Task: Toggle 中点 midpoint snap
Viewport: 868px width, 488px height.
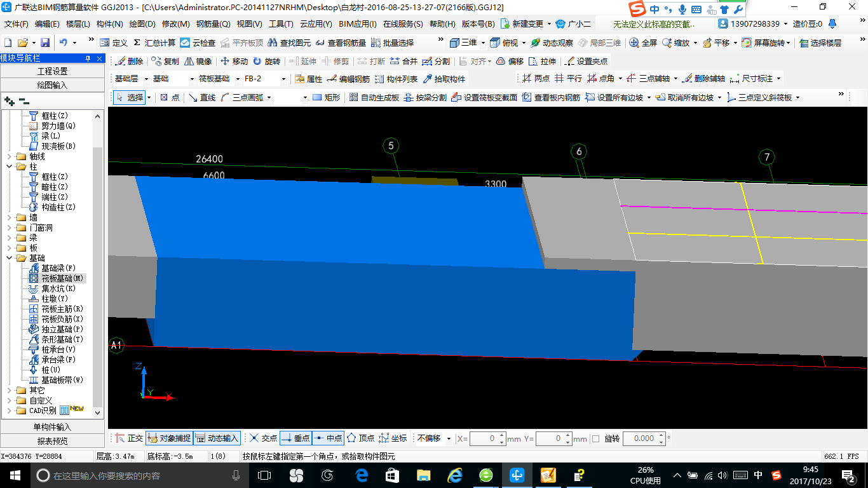Action: [x=328, y=438]
